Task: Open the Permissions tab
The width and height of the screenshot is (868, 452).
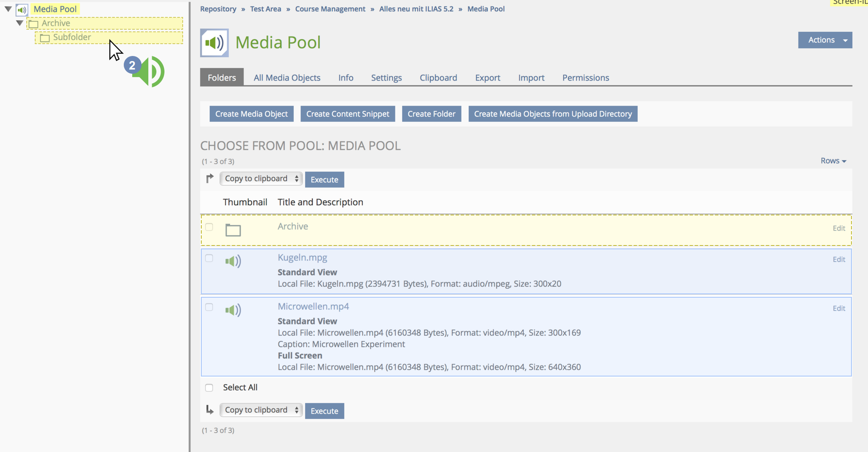Action: point(585,78)
